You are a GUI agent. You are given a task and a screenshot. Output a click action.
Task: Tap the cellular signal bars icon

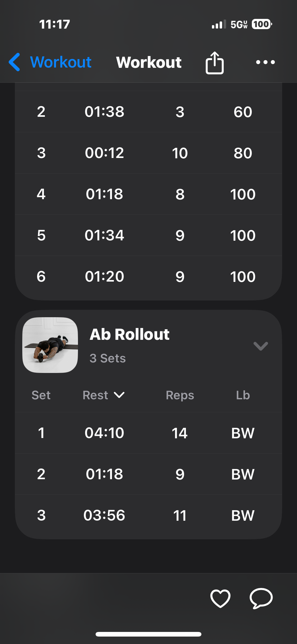pyautogui.click(x=218, y=24)
